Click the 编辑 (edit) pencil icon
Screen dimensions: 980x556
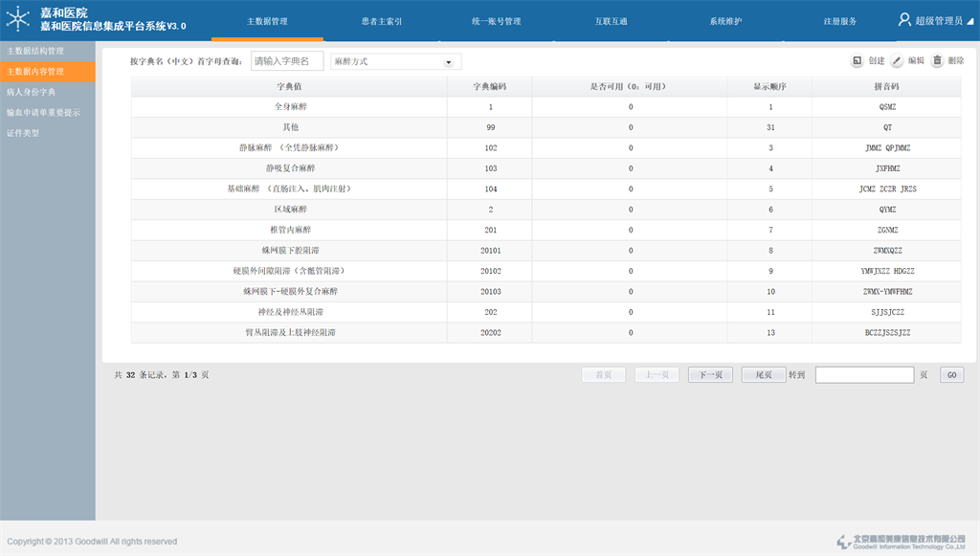coord(897,61)
